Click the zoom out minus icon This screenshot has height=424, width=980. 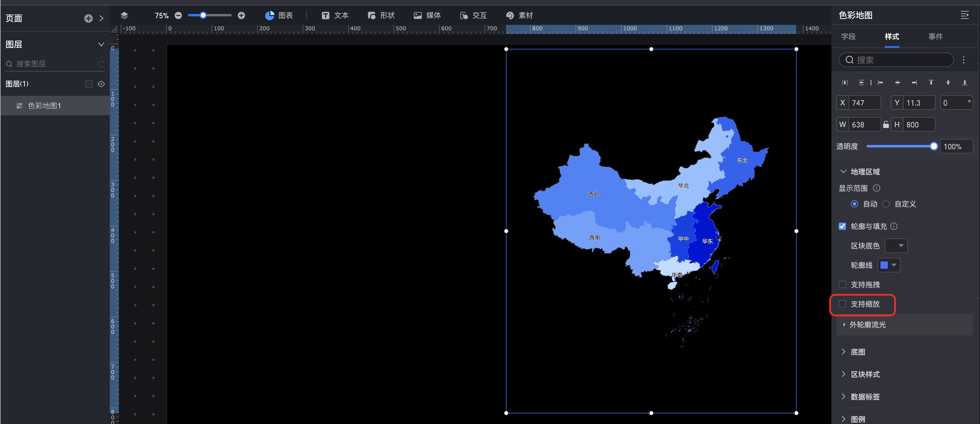click(178, 15)
